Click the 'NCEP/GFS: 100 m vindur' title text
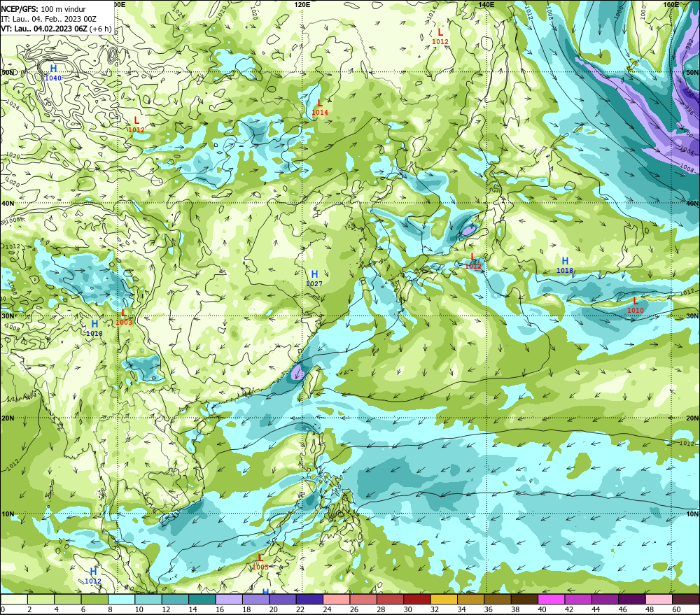700x615 pixels. pyautogui.click(x=43, y=9)
